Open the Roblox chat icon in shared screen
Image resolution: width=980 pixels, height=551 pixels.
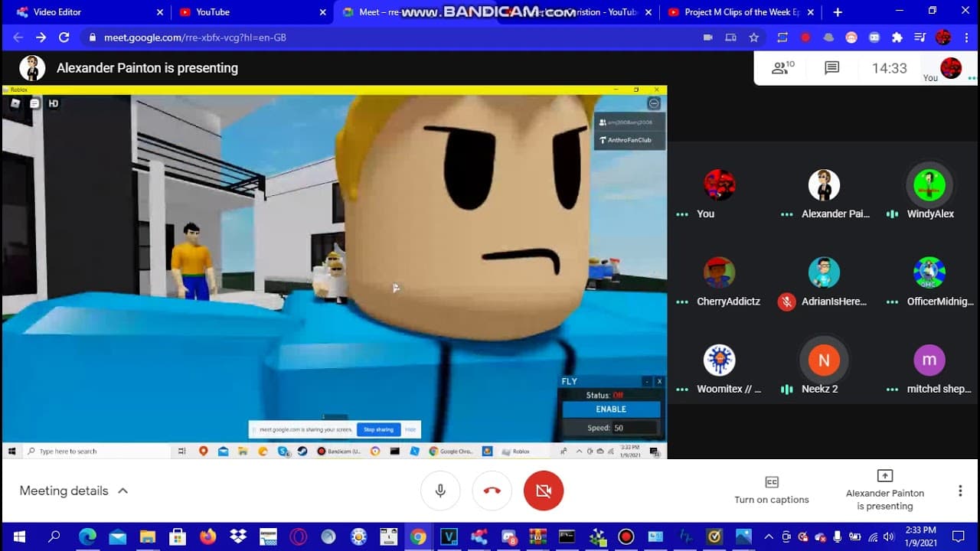pos(34,103)
